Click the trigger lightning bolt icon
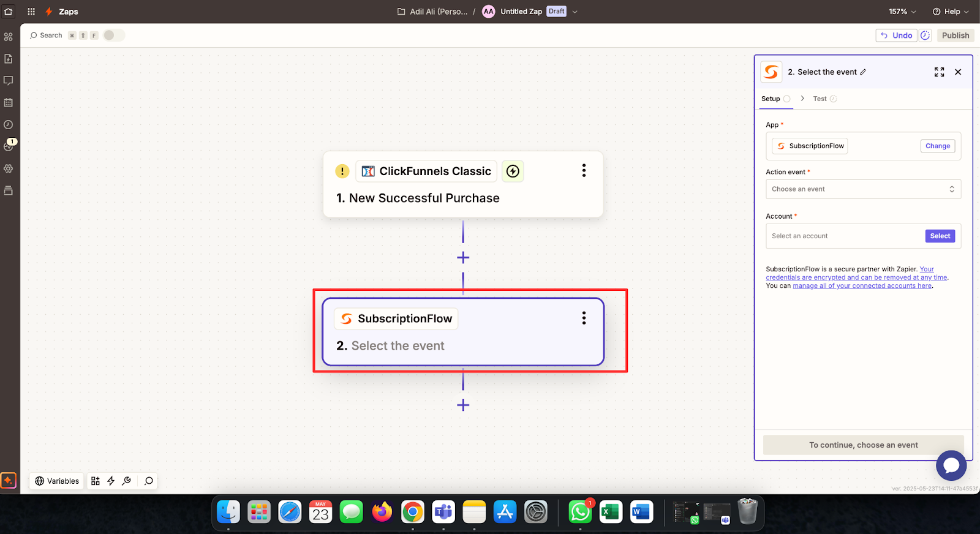The height and width of the screenshot is (534, 980). click(513, 171)
